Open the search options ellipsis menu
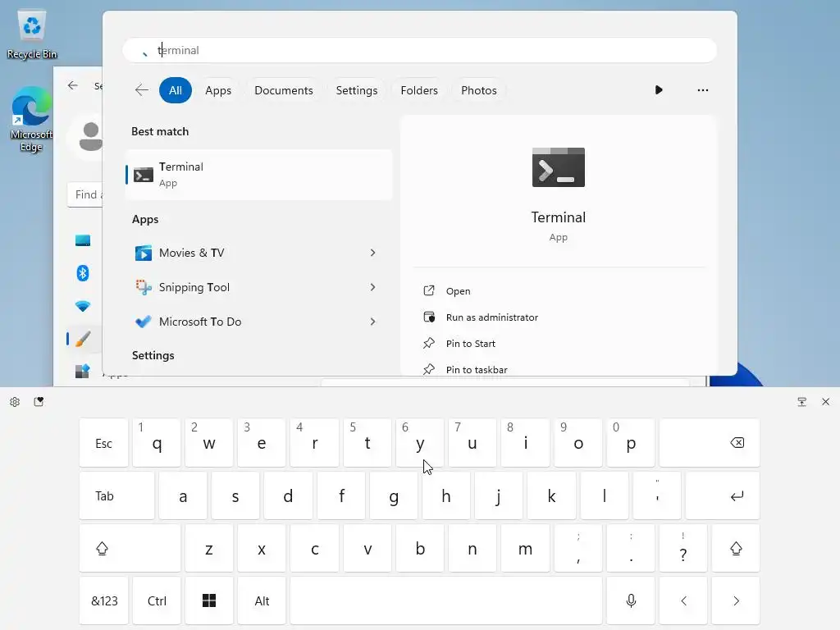 (702, 90)
